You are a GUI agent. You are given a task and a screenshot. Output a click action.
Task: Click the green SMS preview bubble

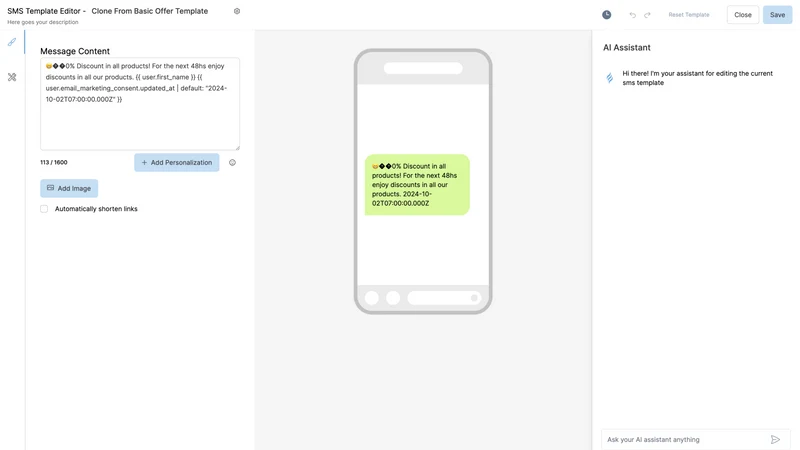click(x=417, y=185)
